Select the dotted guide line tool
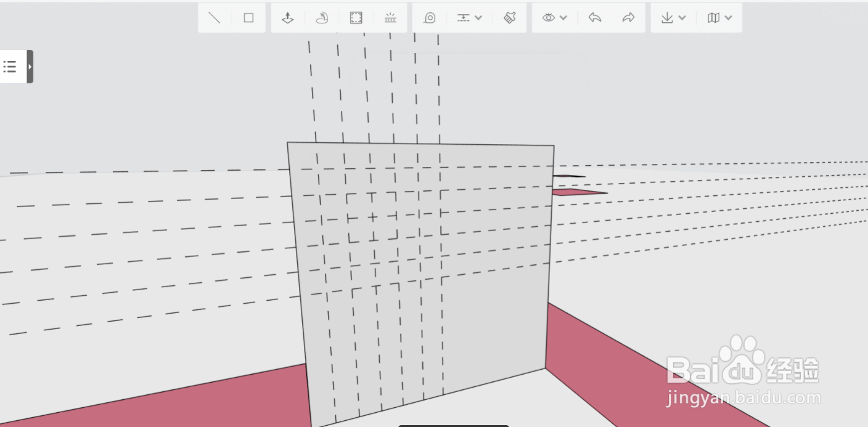Image resolution: width=868 pixels, height=427 pixels. coord(390,18)
